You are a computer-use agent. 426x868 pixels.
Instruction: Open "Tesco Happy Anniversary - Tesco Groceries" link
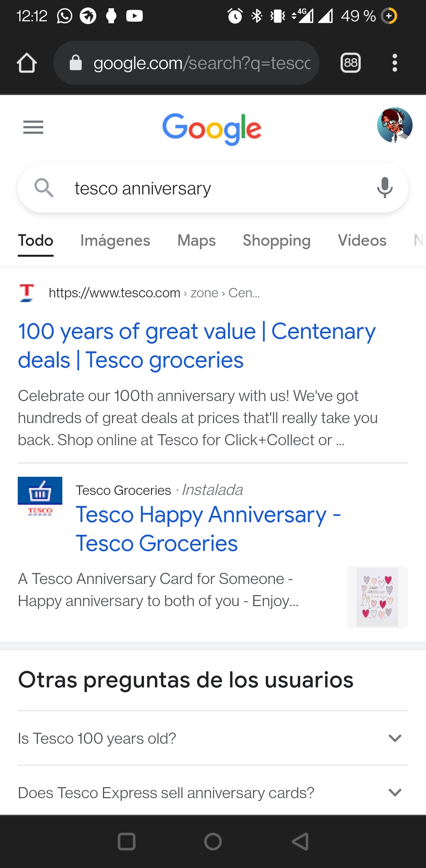point(208,529)
